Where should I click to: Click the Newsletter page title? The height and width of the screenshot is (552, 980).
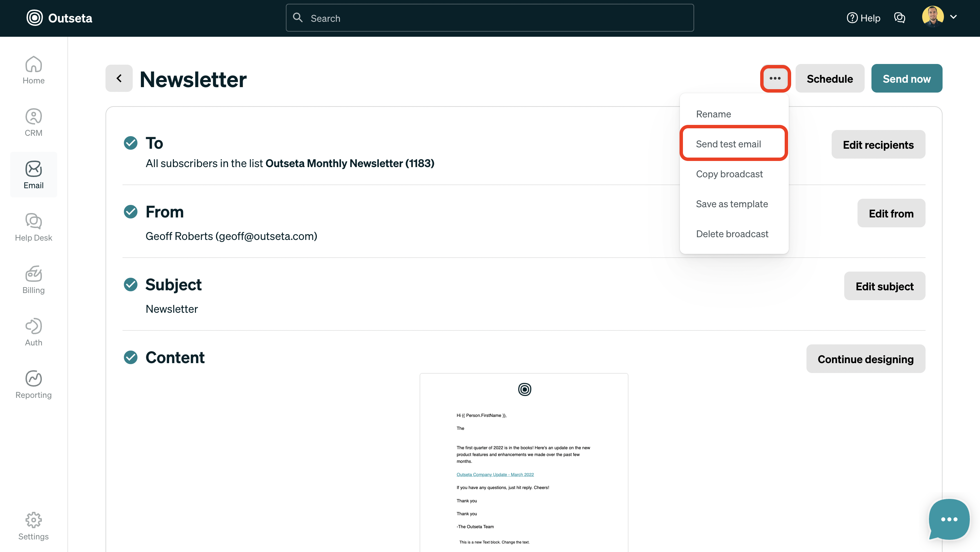193,80
